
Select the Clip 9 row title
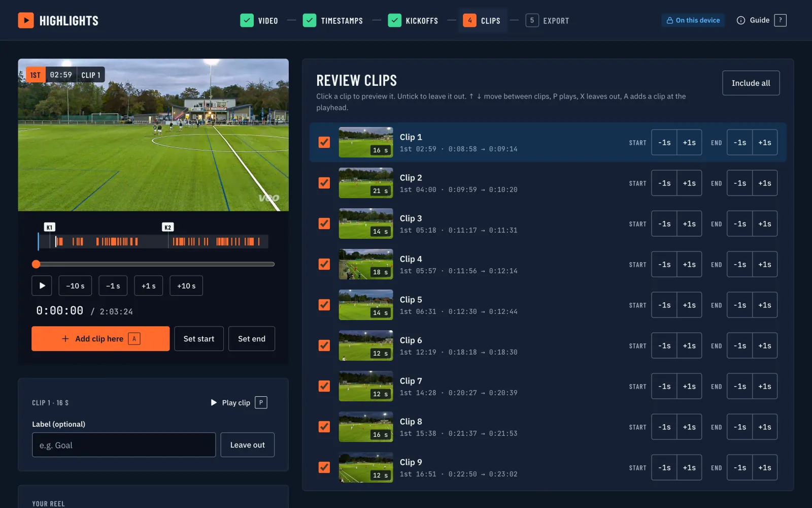point(411,462)
